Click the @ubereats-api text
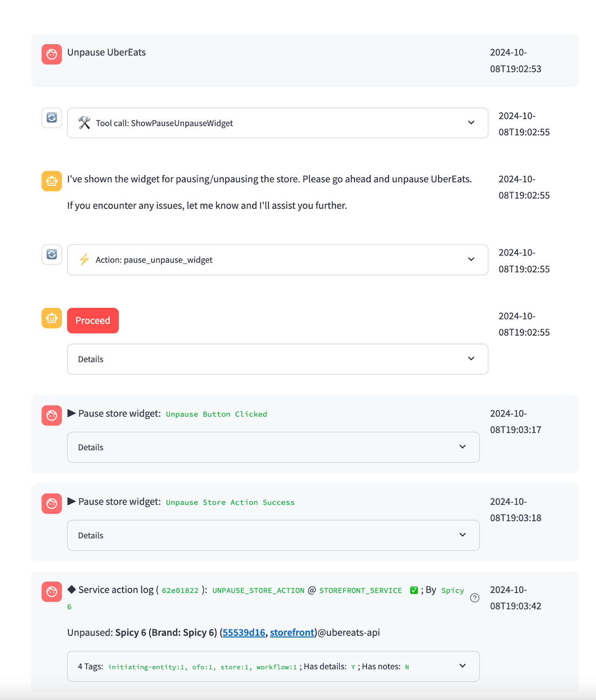596x700 pixels. pyautogui.click(x=349, y=633)
